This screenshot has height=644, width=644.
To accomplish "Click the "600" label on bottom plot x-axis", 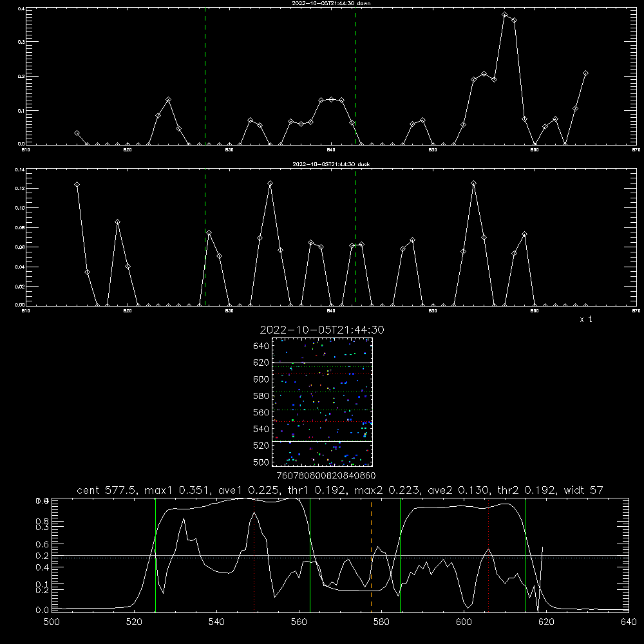I will (464, 622).
